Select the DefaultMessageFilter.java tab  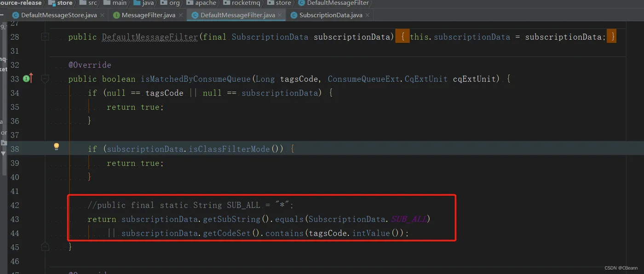coord(237,15)
